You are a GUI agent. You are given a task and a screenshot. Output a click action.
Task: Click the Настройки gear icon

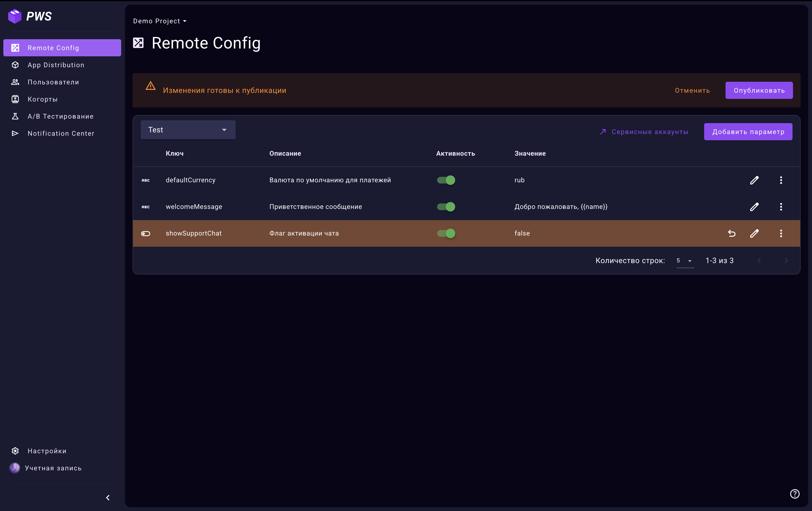tap(15, 451)
